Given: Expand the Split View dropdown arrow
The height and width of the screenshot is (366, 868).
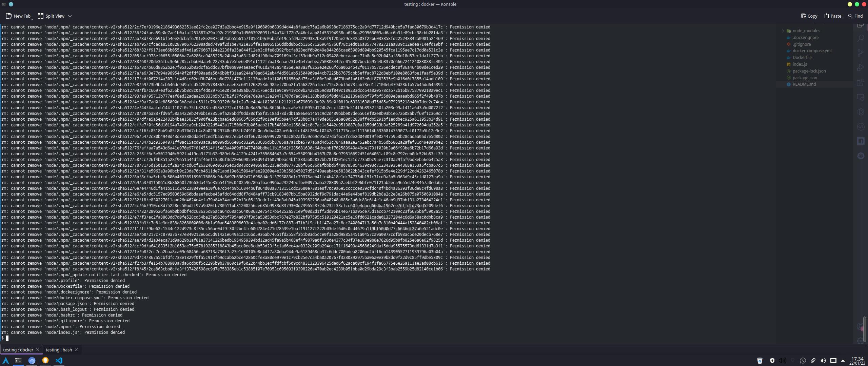Looking at the screenshot, I should [x=70, y=16].
